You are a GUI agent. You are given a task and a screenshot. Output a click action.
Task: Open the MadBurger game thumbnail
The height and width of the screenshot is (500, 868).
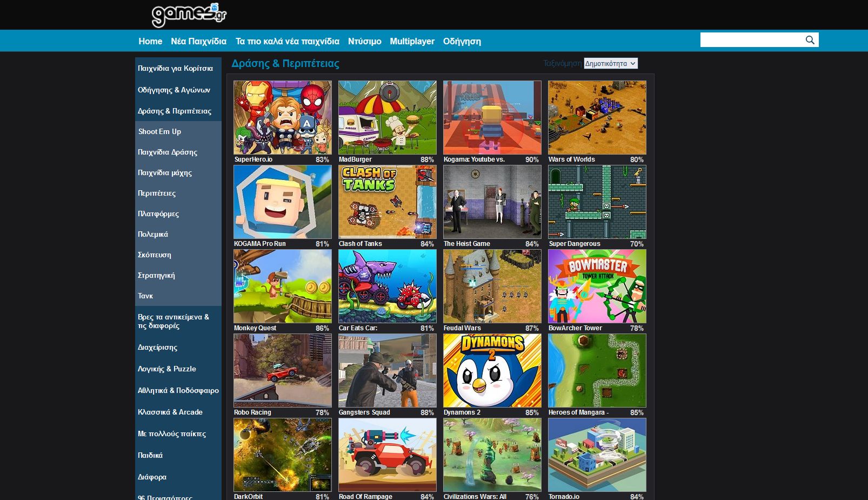tap(388, 118)
